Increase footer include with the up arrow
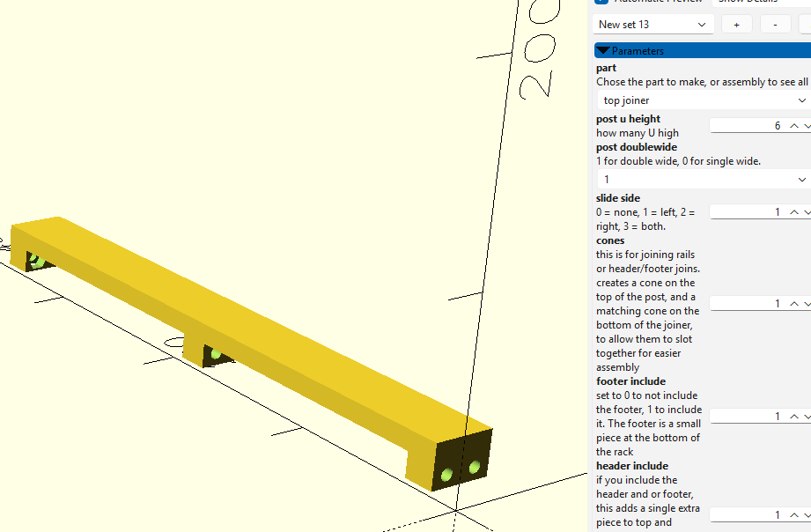This screenshot has width=811, height=532. click(x=794, y=417)
